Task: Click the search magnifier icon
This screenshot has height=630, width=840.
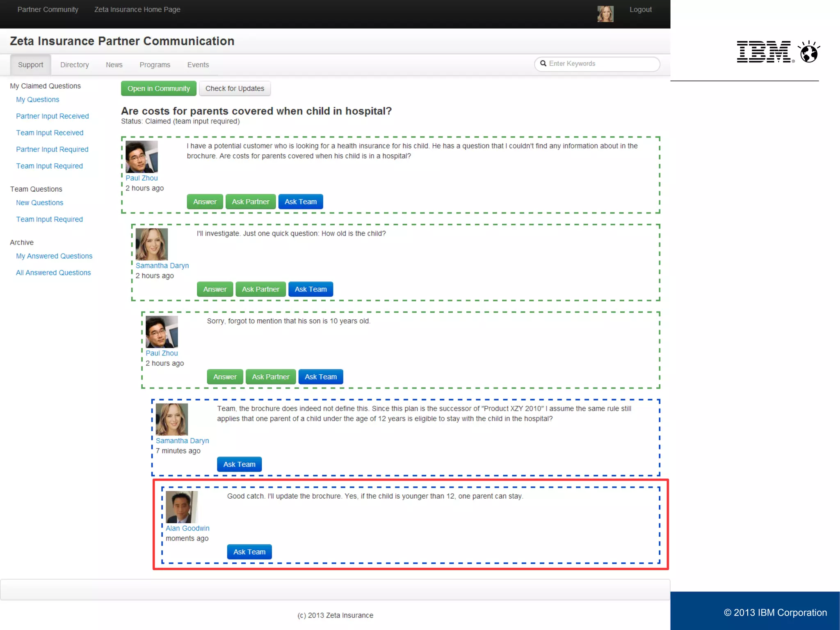Action: pos(543,63)
